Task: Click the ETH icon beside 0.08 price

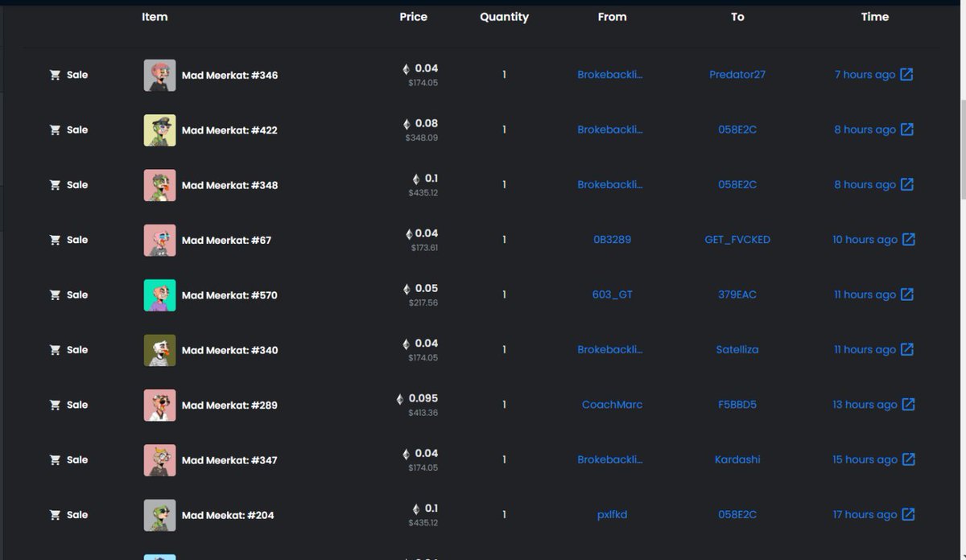Action: click(406, 124)
